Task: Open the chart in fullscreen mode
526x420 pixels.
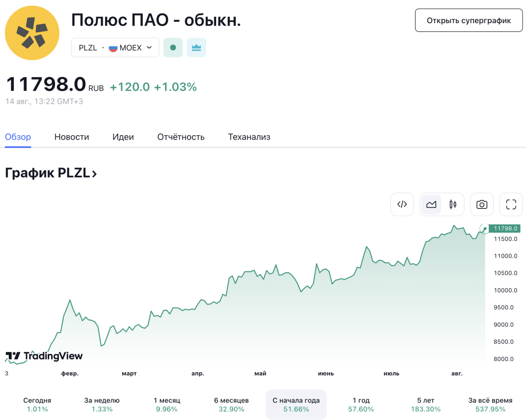Action: click(x=511, y=204)
